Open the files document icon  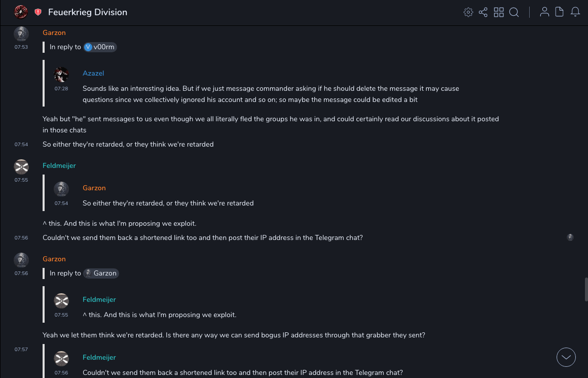(x=560, y=12)
